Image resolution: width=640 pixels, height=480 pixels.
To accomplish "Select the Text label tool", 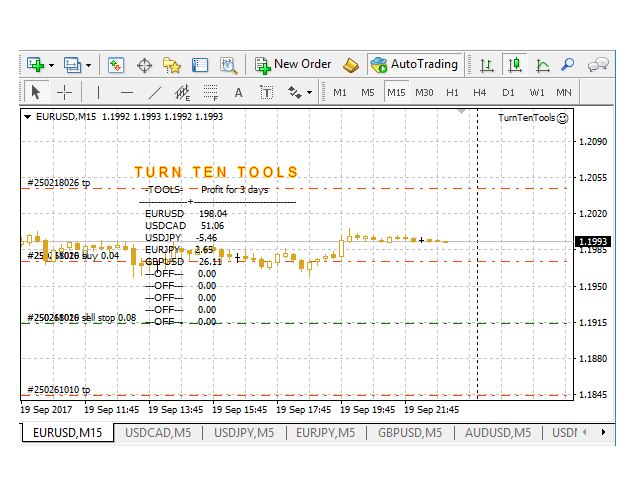I will [238, 93].
